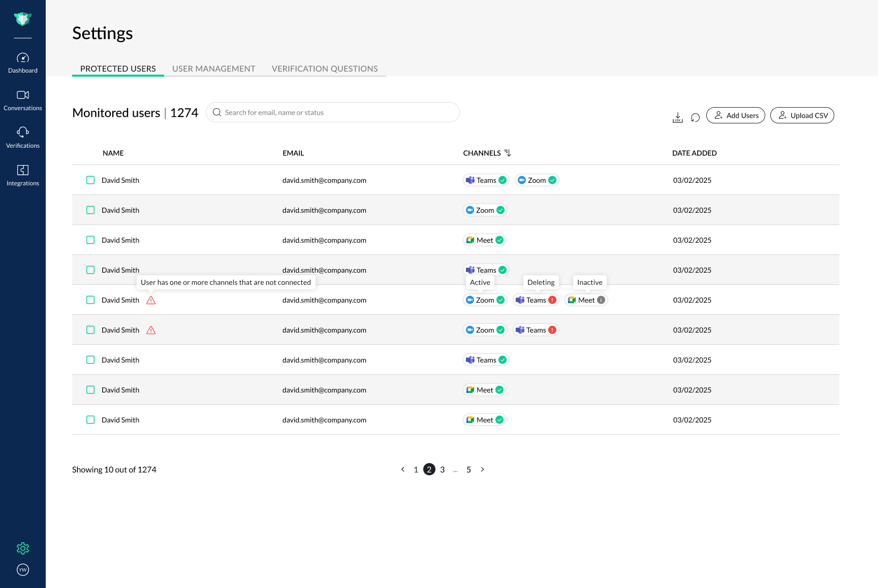This screenshot has height=588, width=878.
Task: Click the channels sort icon
Action: pos(508,153)
